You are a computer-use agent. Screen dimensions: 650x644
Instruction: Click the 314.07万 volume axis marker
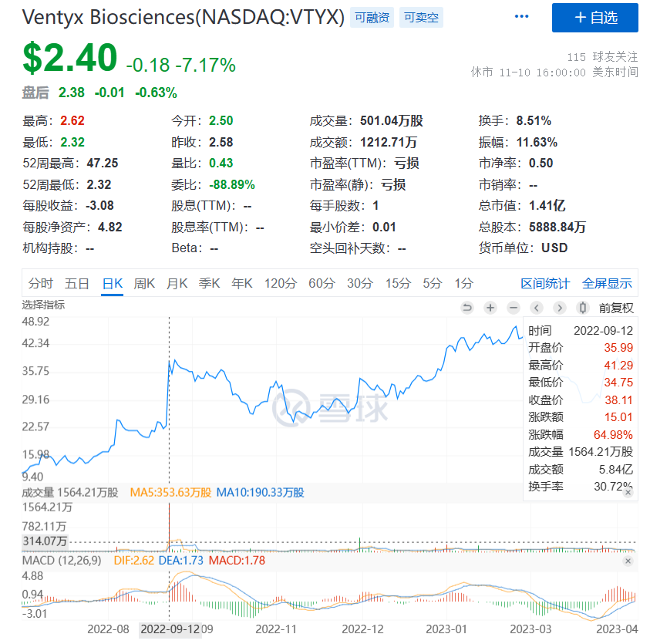pos(45,541)
